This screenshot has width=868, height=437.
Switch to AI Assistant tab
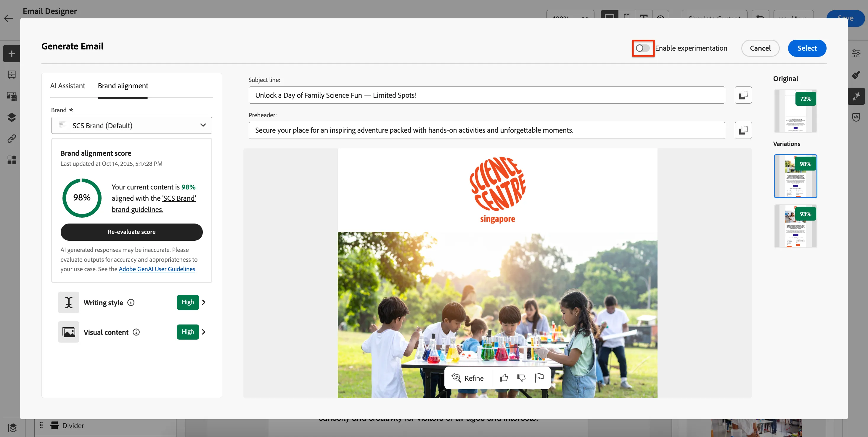[67, 86]
